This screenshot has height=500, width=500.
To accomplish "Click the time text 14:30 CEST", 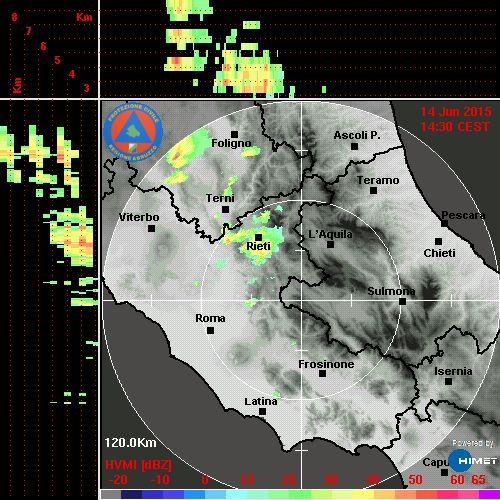I will 455,127.
